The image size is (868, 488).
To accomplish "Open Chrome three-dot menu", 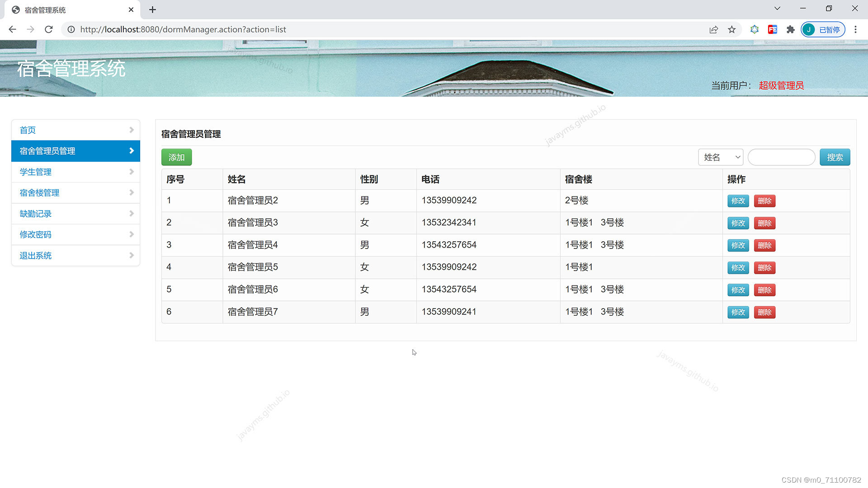I will click(x=855, y=29).
